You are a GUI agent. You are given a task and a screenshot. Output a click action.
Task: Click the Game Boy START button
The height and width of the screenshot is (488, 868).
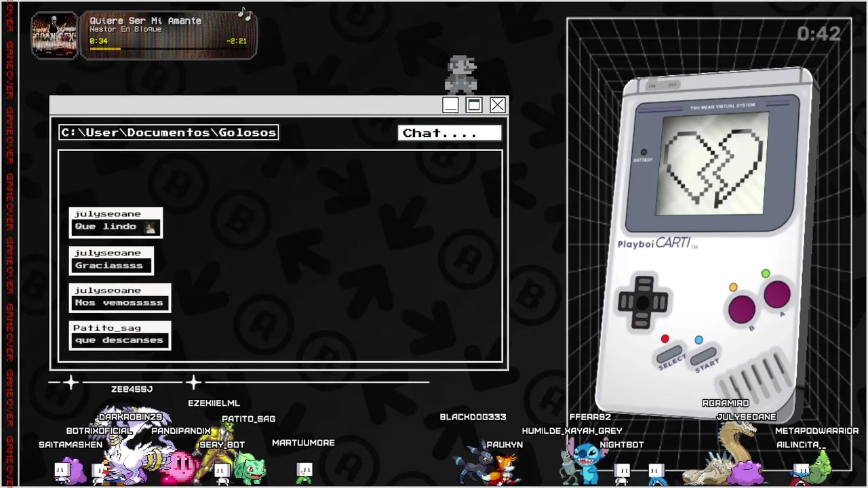(x=703, y=358)
